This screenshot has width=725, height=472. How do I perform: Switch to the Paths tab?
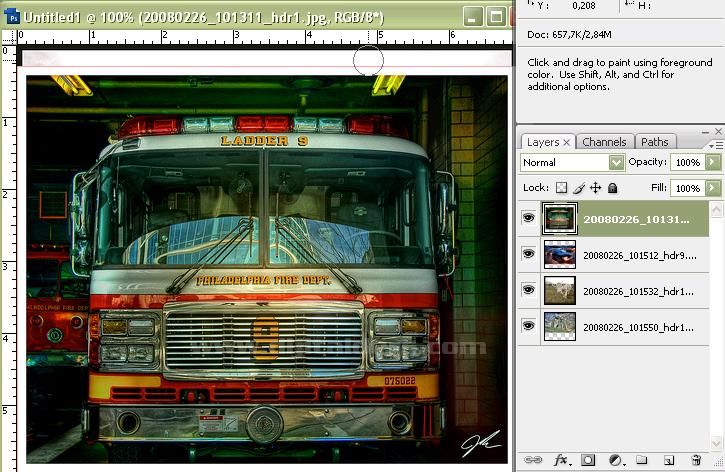click(655, 142)
